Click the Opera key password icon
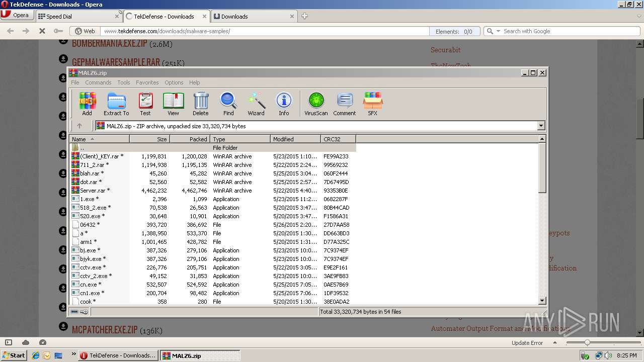The height and width of the screenshot is (362, 644). point(58,31)
